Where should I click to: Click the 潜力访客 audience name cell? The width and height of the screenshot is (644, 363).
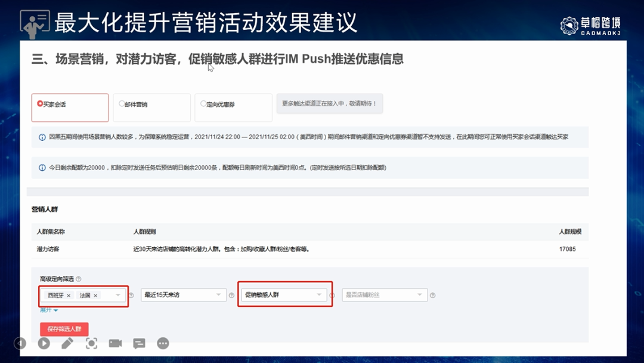(48, 249)
